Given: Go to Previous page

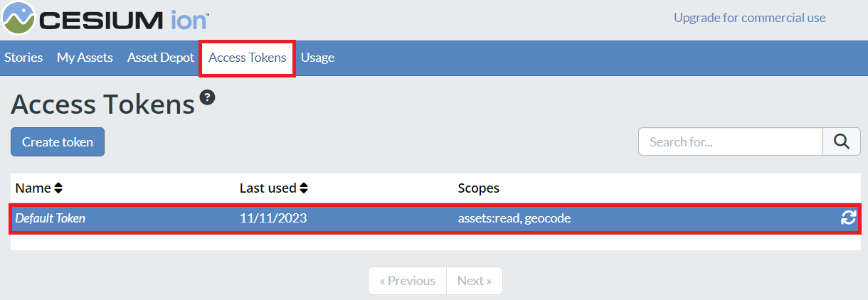Looking at the screenshot, I should pos(407,281).
